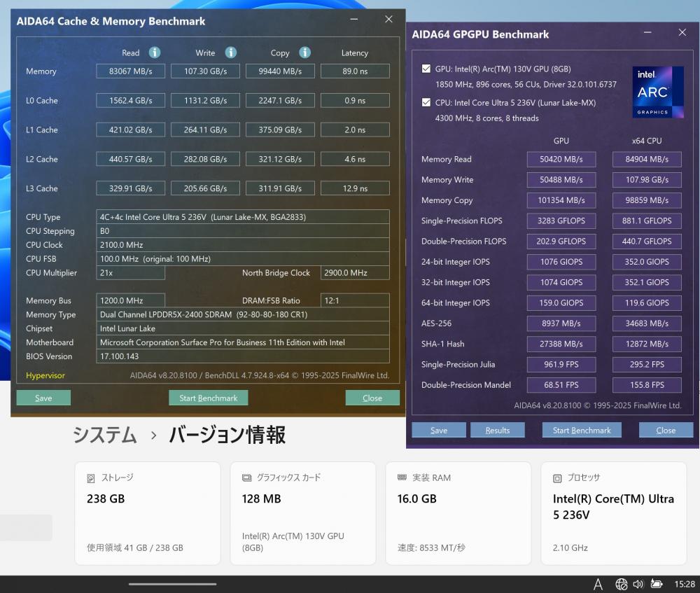Click the info icon beside Write column
This screenshot has width=700, height=593.
click(230, 53)
